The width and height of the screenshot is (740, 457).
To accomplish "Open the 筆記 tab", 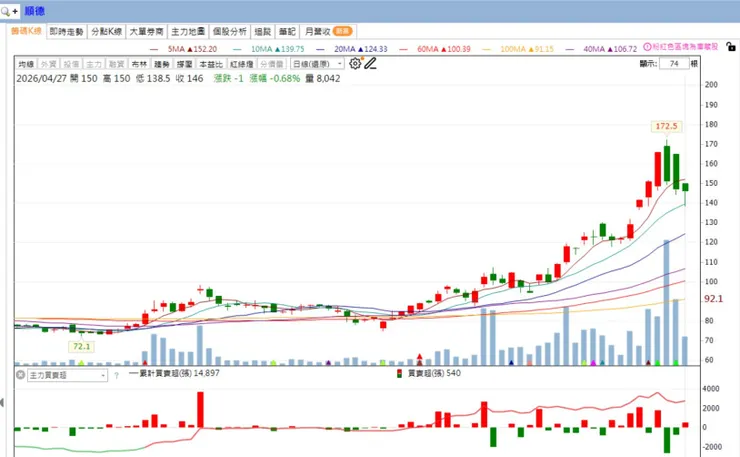I will (287, 32).
